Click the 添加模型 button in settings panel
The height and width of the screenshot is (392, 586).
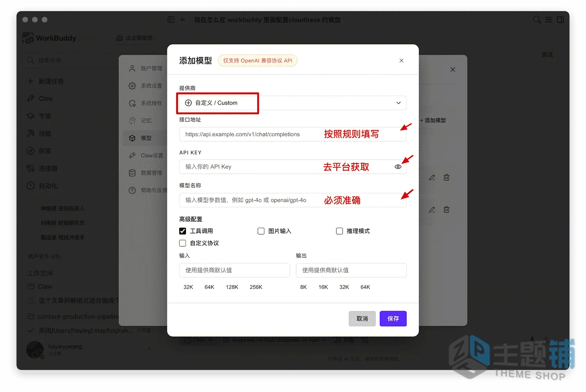tap(433, 121)
